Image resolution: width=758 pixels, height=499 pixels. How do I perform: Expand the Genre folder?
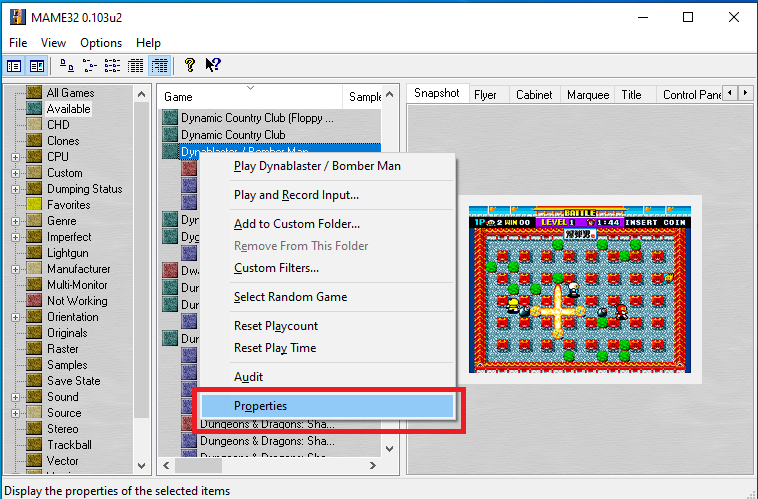point(15,221)
